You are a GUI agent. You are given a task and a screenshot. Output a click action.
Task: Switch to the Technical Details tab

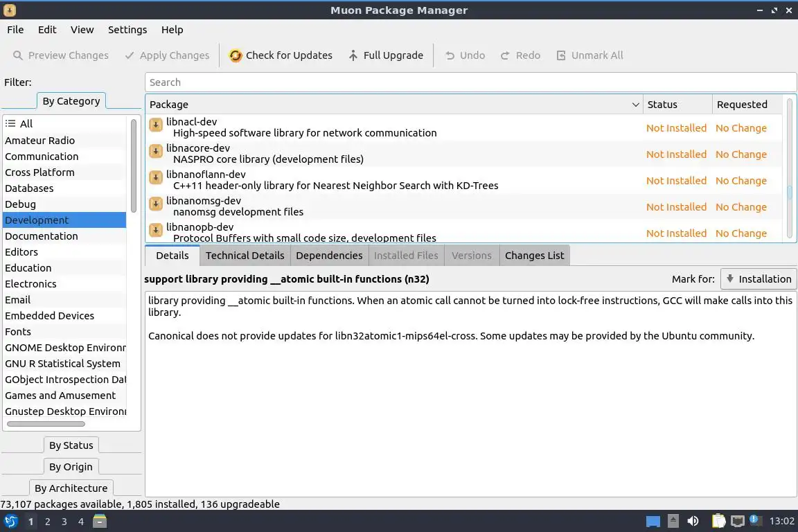(245, 256)
